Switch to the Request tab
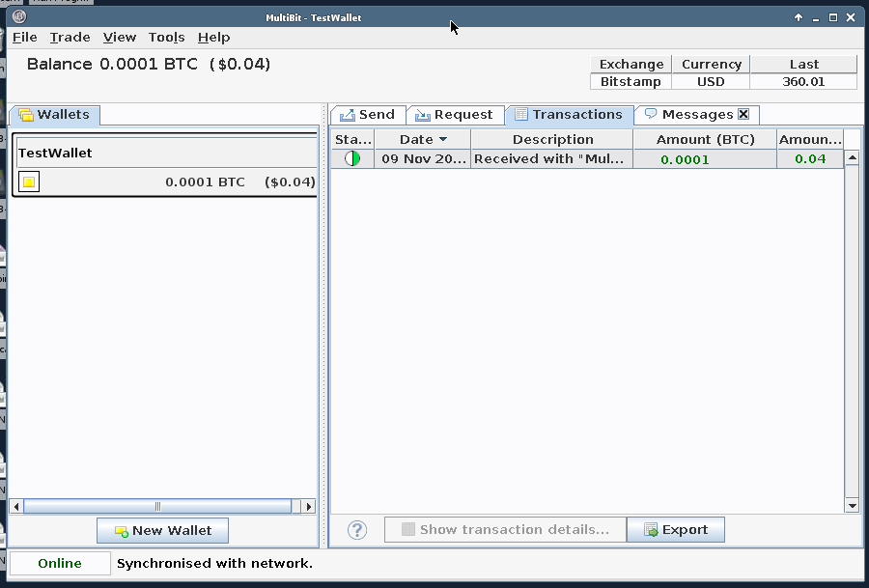869x588 pixels. 455,115
